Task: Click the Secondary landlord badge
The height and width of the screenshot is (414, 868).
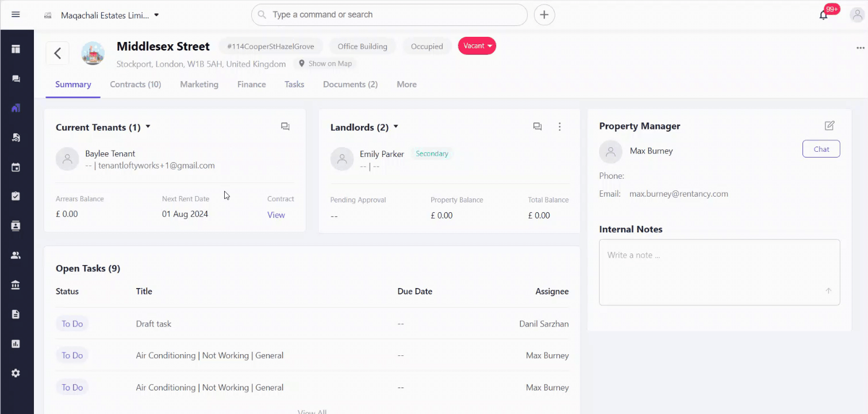Action: pyautogui.click(x=432, y=154)
